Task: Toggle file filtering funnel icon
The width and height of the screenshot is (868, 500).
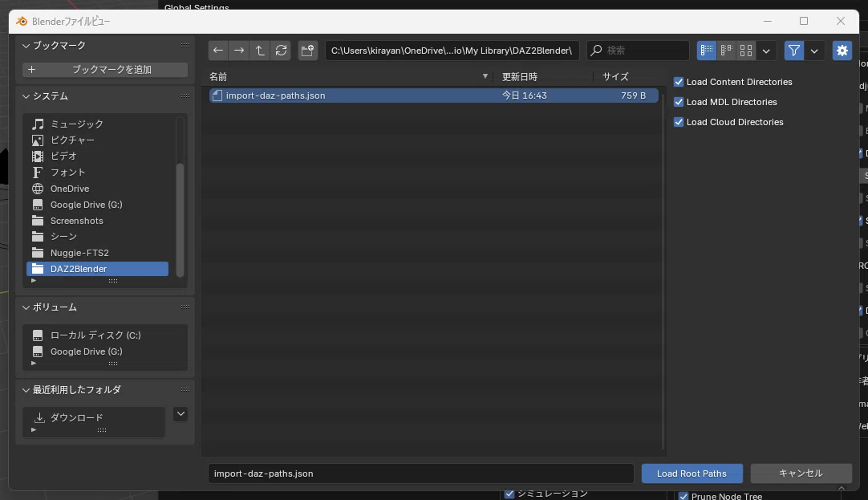Action: (x=794, y=51)
